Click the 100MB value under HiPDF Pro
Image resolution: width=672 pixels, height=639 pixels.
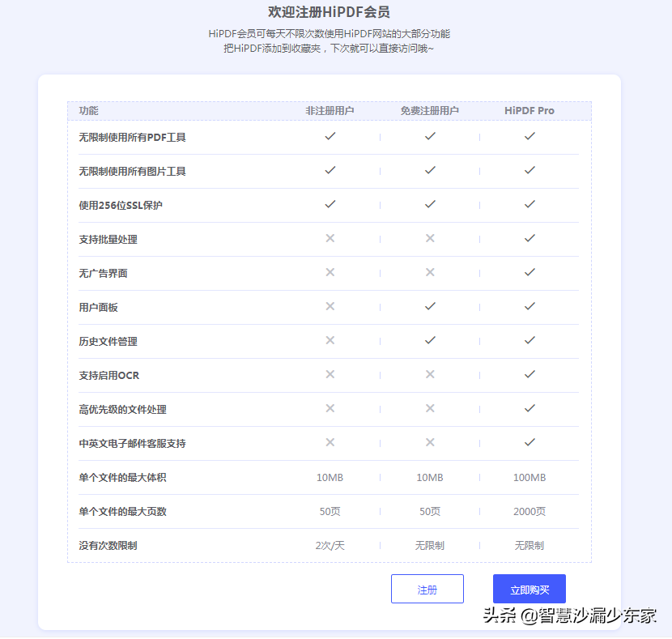tap(530, 478)
